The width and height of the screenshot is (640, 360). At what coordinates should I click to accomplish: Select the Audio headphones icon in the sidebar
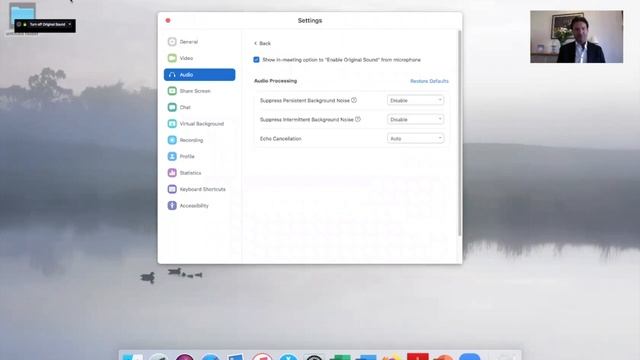(172, 75)
